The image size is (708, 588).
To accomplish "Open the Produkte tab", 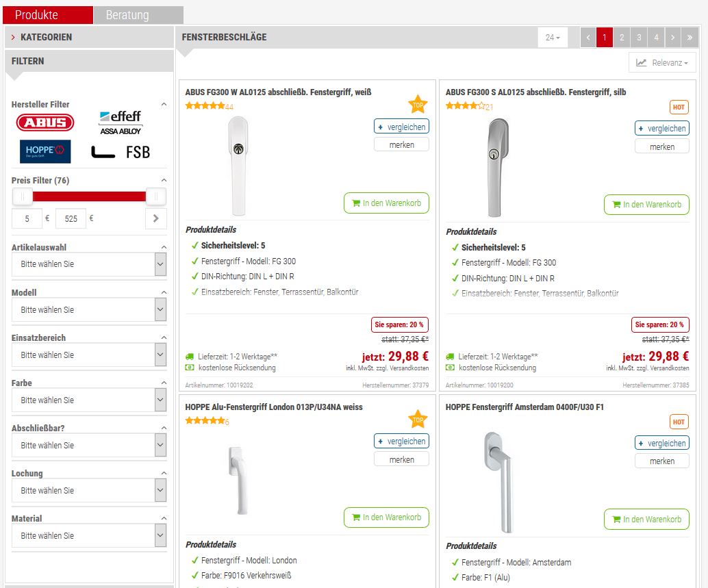I will [48, 15].
